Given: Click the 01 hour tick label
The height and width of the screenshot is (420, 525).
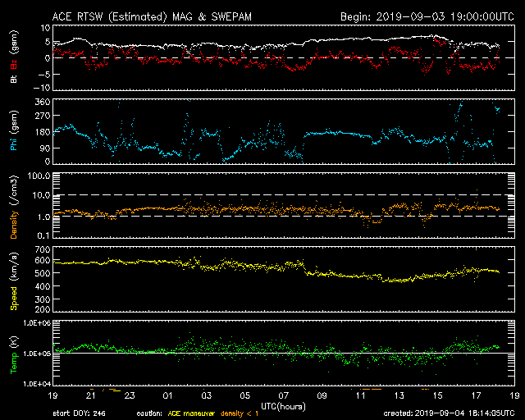Looking at the screenshot, I should click(x=167, y=395).
